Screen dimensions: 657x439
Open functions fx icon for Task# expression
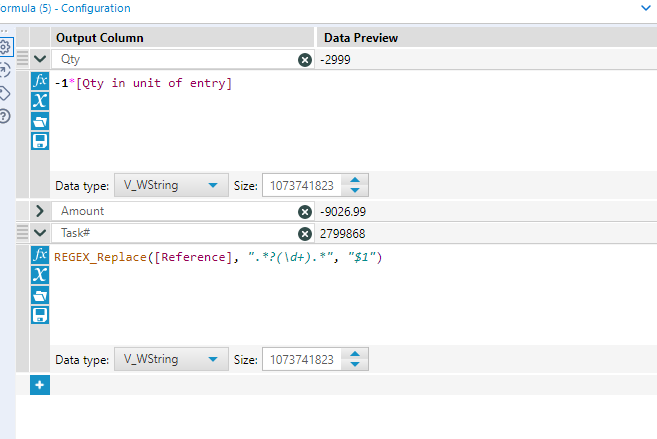pos(40,255)
